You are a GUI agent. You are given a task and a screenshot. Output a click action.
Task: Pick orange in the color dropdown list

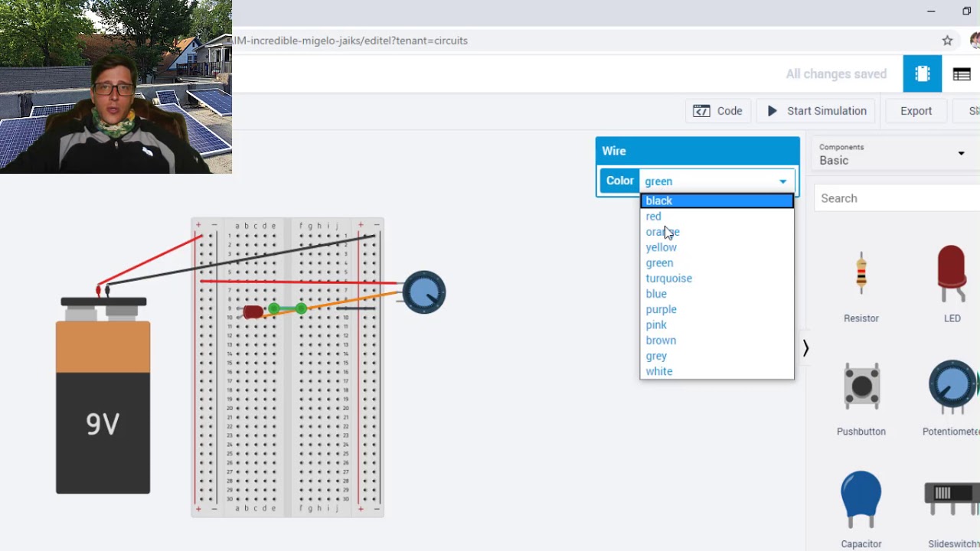[717, 232]
